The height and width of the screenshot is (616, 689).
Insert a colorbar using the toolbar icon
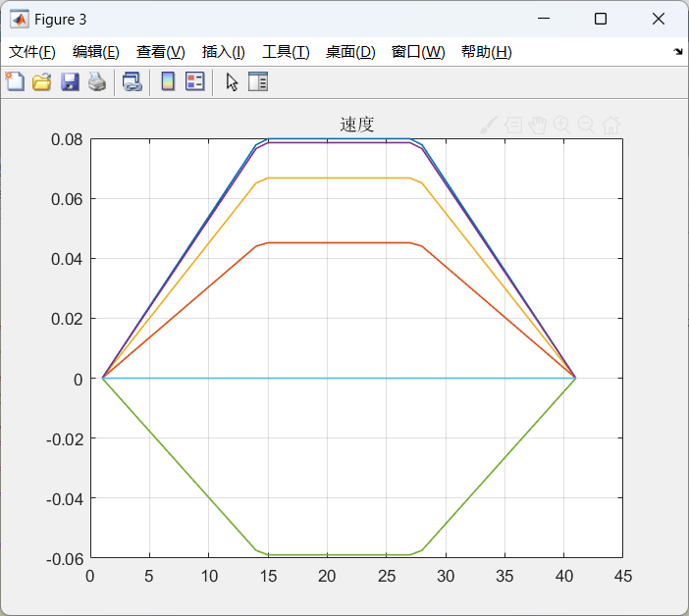[x=168, y=81]
